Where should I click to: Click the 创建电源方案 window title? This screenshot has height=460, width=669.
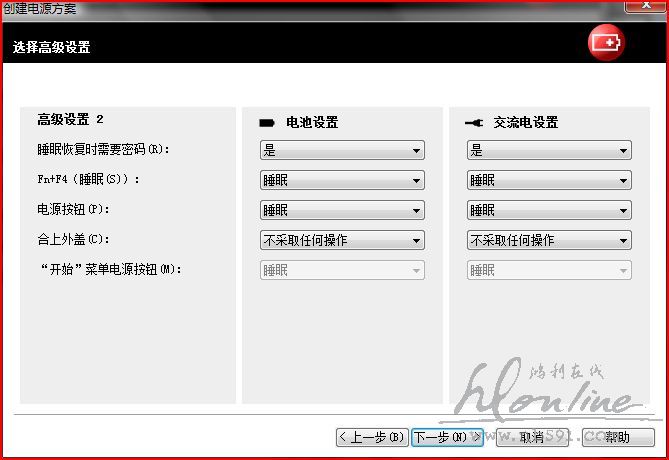coord(40,9)
